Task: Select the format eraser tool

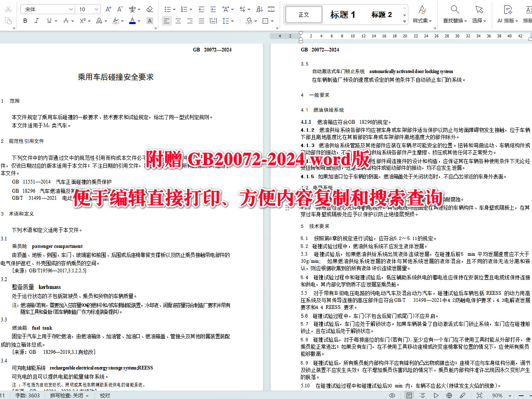Action: [150, 9]
